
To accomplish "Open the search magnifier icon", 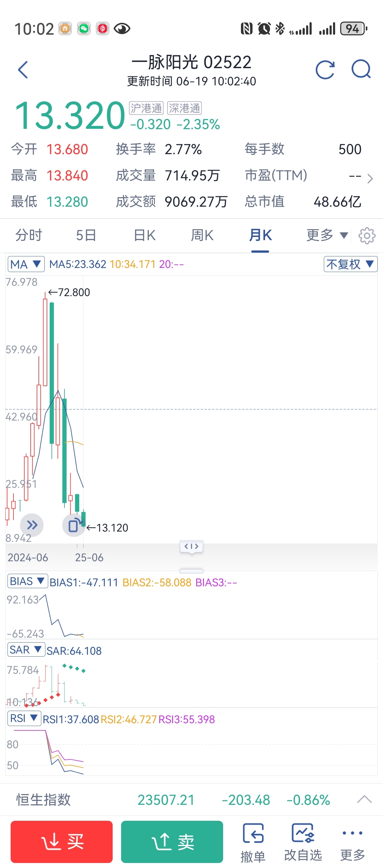I will pos(361,69).
